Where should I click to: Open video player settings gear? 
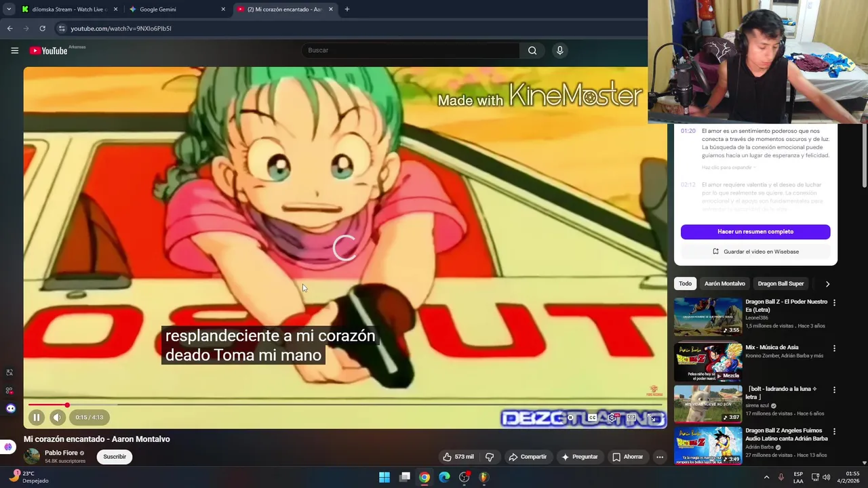pyautogui.click(x=612, y=418)
